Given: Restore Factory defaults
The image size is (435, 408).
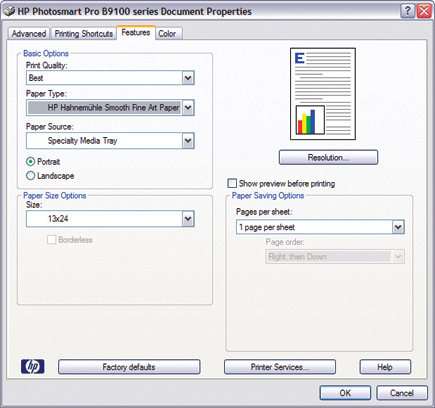Looking at the screenshot, I should coord(129,367).
